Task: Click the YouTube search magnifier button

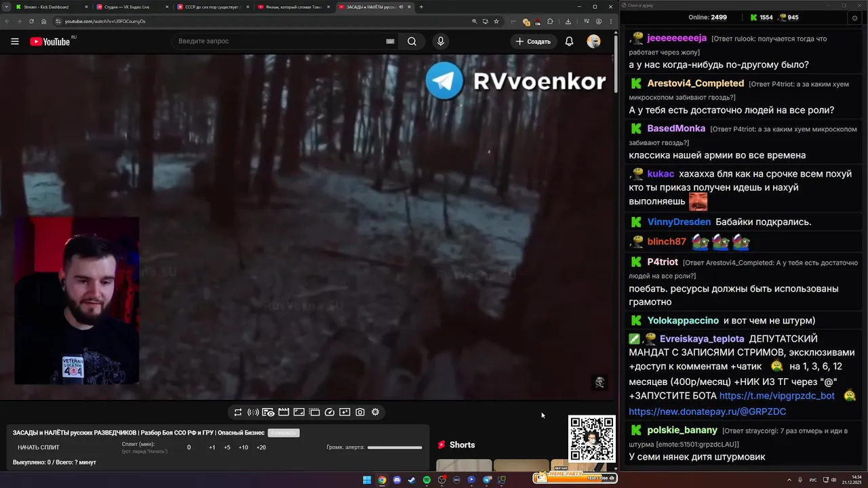Action: (412, 41)
